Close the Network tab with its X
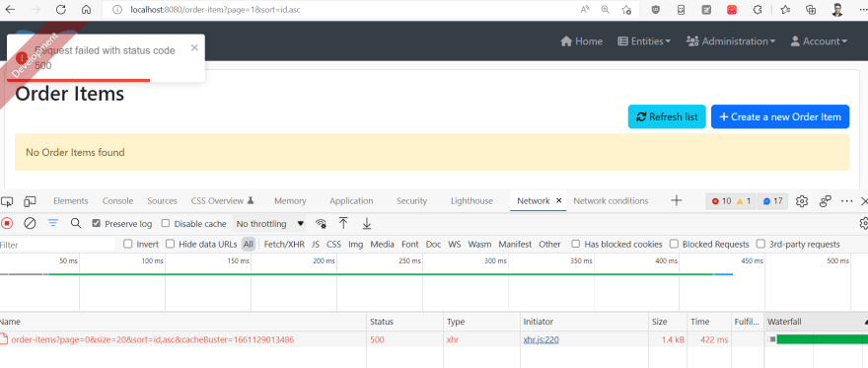Image resolution: width=868 pixels, height=368 pixels. (x=558, y=201)
